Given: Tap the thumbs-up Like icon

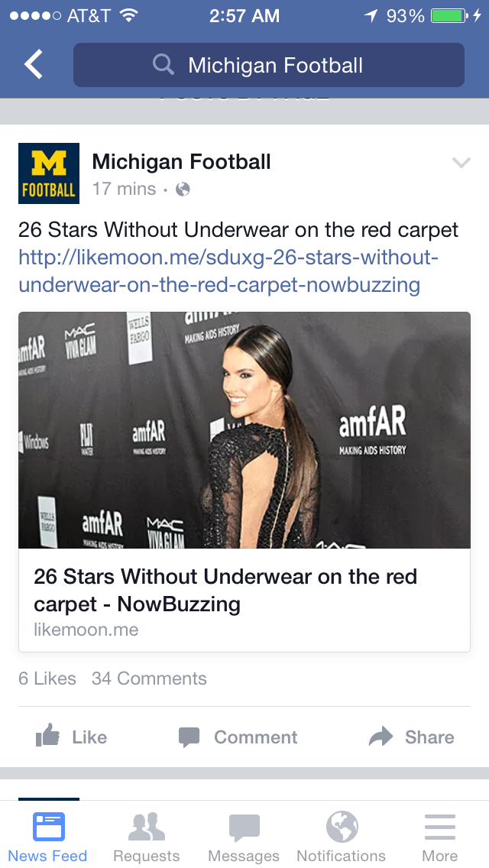Looking at the screenshot, I should pos(47,736).
